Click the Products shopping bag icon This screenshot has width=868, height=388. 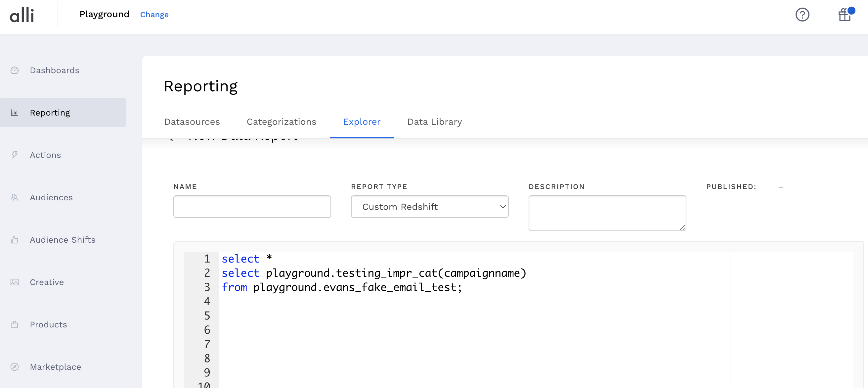(x=15, y=325)
